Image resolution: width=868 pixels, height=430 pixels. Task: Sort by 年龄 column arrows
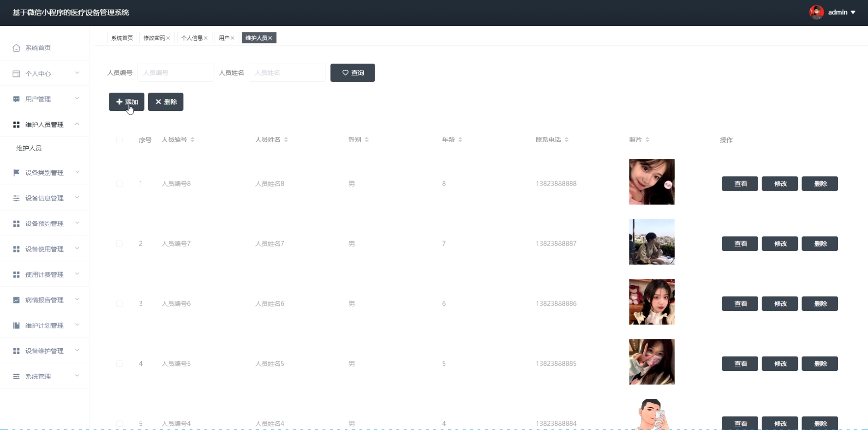461,139
